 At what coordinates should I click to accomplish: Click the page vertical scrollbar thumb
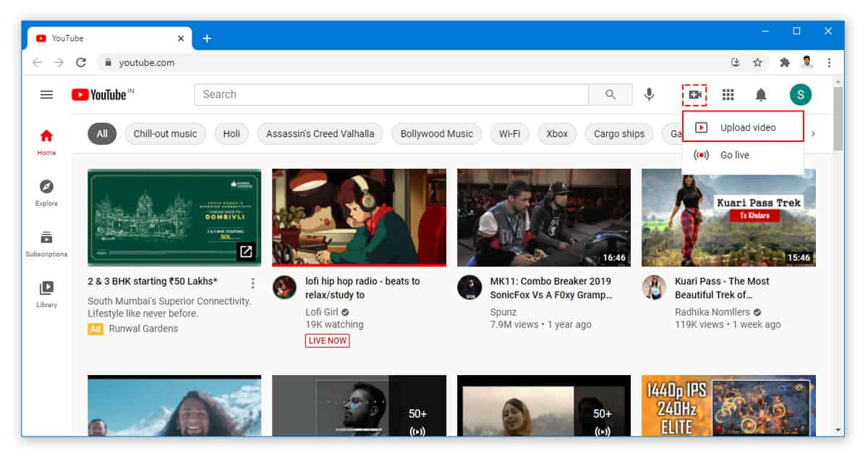838,118
